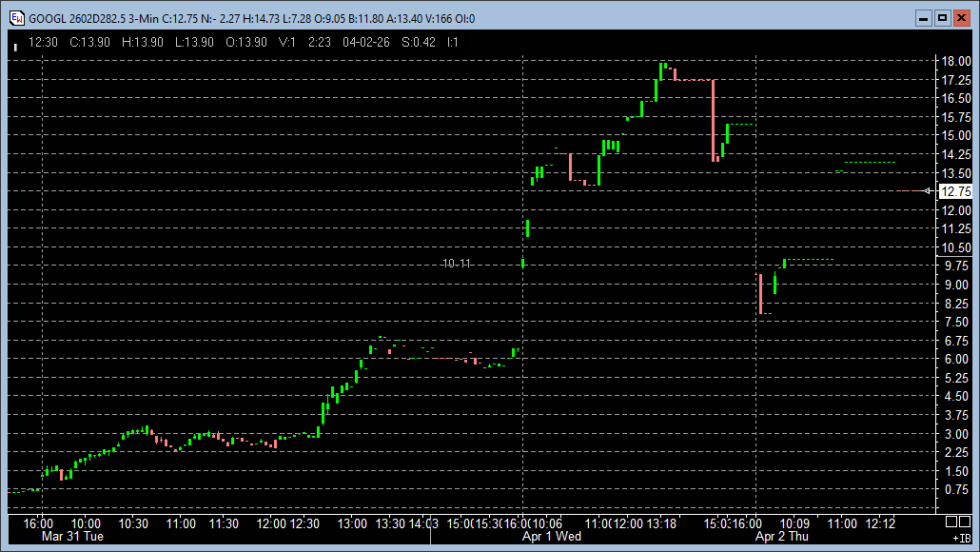Close the GOOGL chart window
980x552 pixels.
(x=961, y=18)
